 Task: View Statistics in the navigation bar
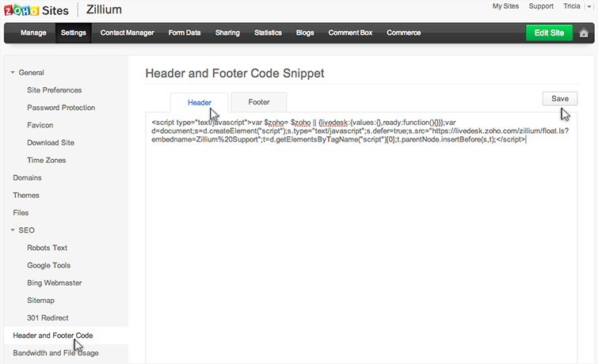point(268,32)
